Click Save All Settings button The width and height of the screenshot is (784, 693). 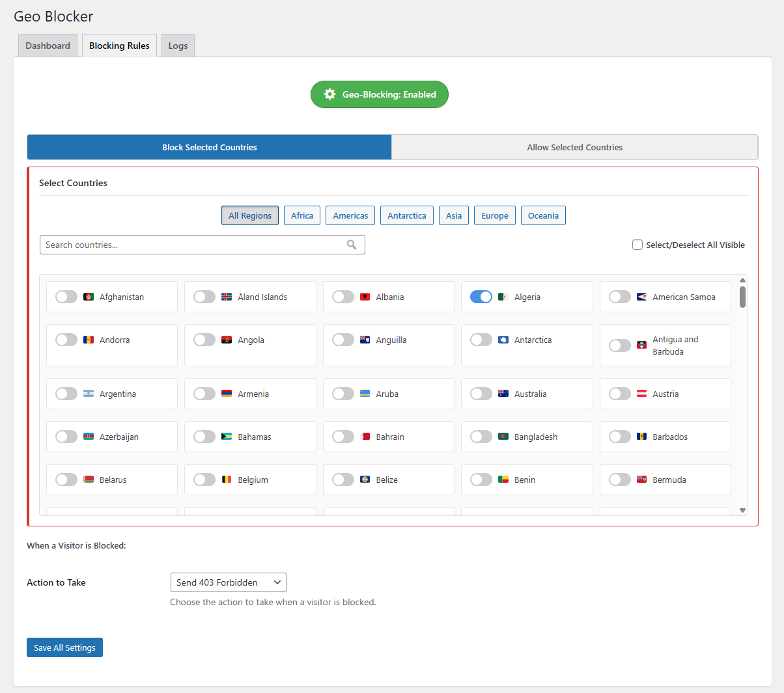pos(64,647)
